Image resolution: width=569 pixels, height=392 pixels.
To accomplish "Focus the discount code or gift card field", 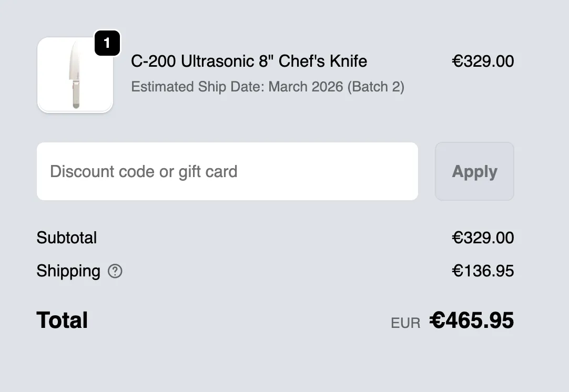I will point(227,171).
